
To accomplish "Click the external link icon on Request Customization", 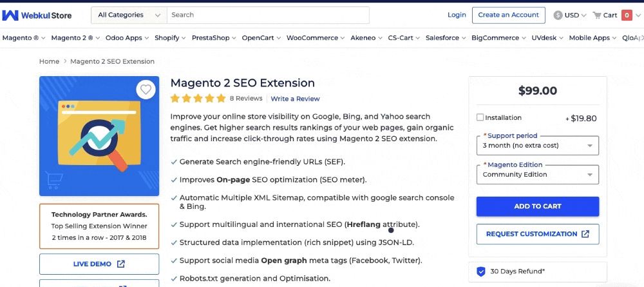I will coord(585,234).
